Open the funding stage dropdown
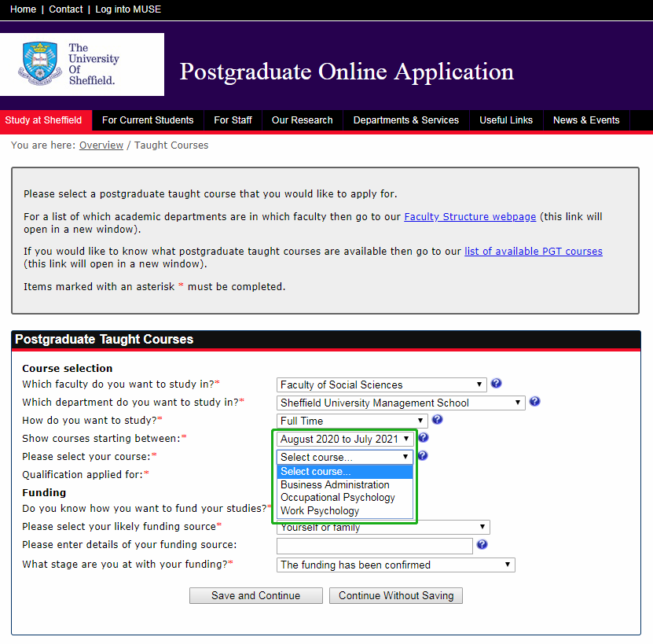 tap(395, 565)
